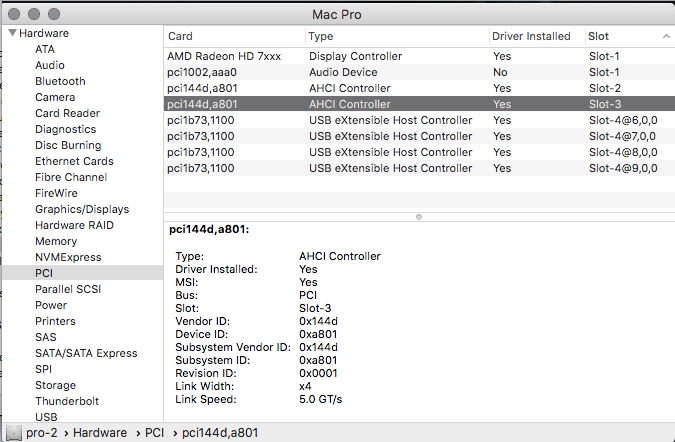The image size is (675, 442).
Task: Collapse the Hardware disclosure triangle
Action: (x=12, y=33)
